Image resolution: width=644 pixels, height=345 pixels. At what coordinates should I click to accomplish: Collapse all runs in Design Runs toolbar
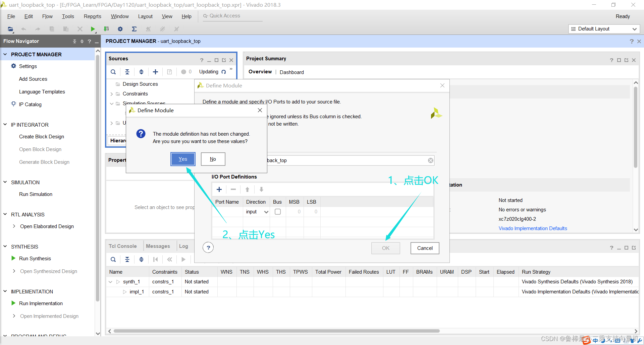pyautogui.click(x=127, y=259)
